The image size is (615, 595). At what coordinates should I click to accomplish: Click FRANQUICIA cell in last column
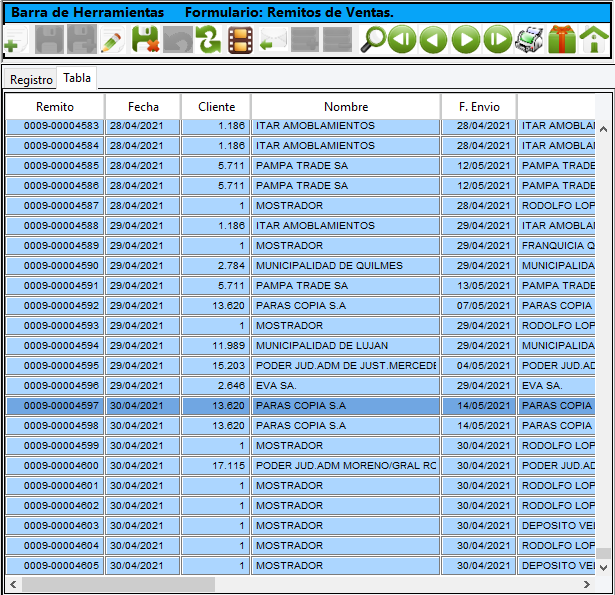[x=556, y=246]
